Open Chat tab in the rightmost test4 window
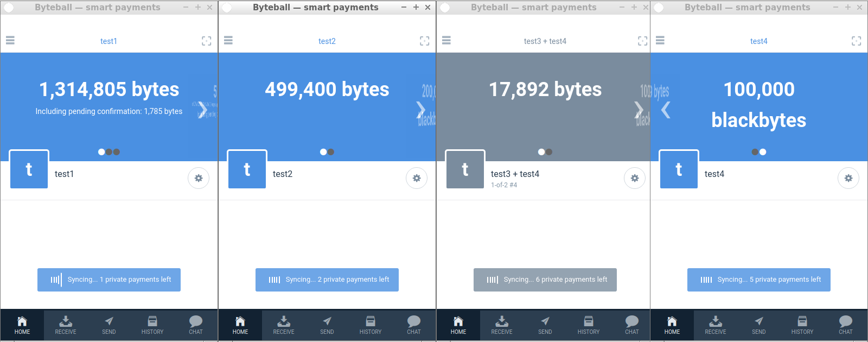 point(846,325)
